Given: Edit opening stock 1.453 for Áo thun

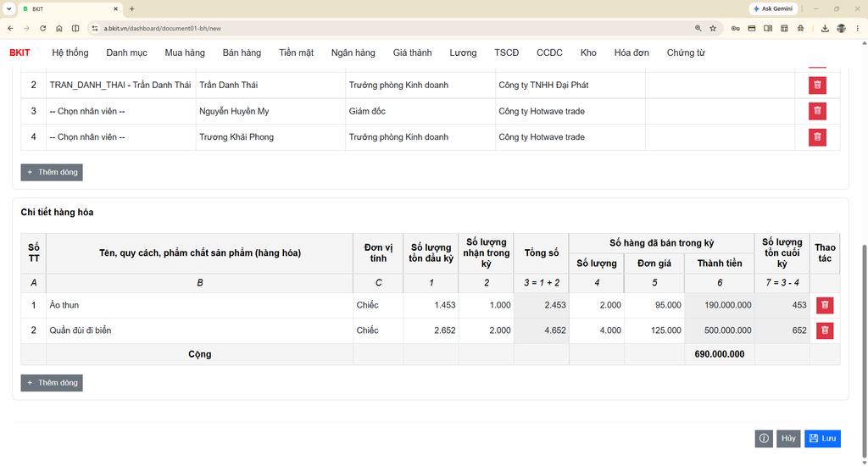Looking at the screenshot, I should (431, 305).
